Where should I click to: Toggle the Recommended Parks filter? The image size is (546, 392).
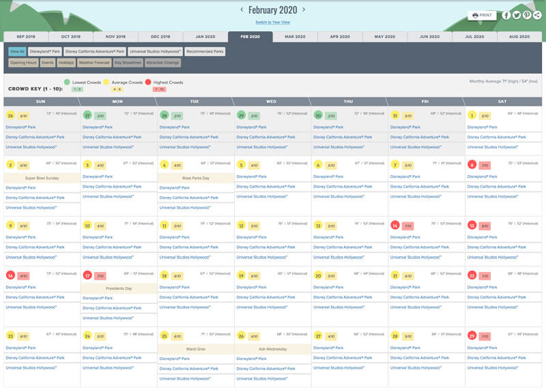205,52
